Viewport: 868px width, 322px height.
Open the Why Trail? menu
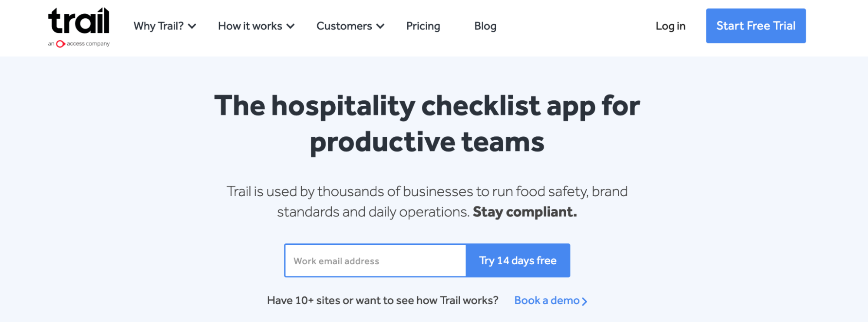[x=158, y=26]
